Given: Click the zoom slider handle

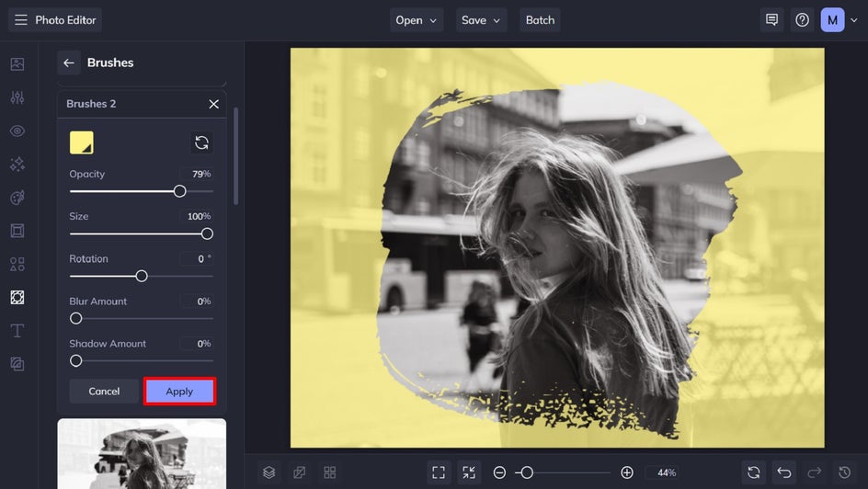Looking at the screenshot, I should 527,472.
